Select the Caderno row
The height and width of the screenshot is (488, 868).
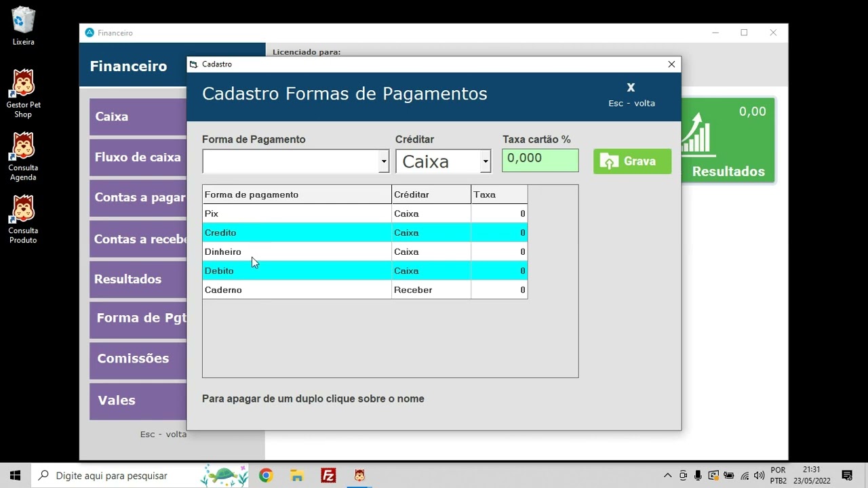pyautogui.click(x=365, y=289)
